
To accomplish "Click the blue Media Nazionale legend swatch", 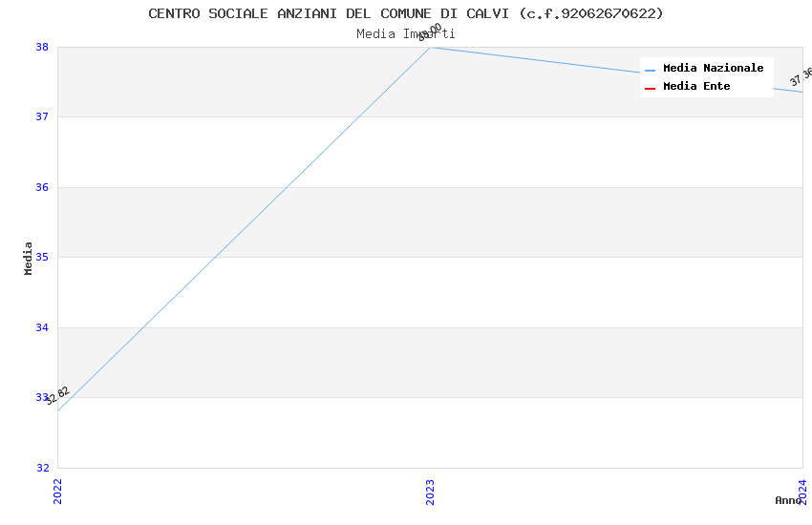I will pos(650,71).
